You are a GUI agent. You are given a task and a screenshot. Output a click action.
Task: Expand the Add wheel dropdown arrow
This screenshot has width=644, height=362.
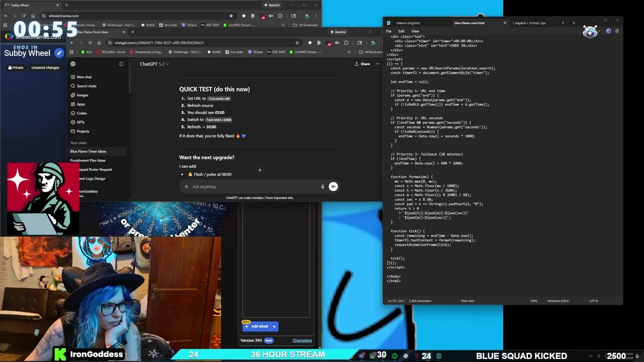(274, 326)
